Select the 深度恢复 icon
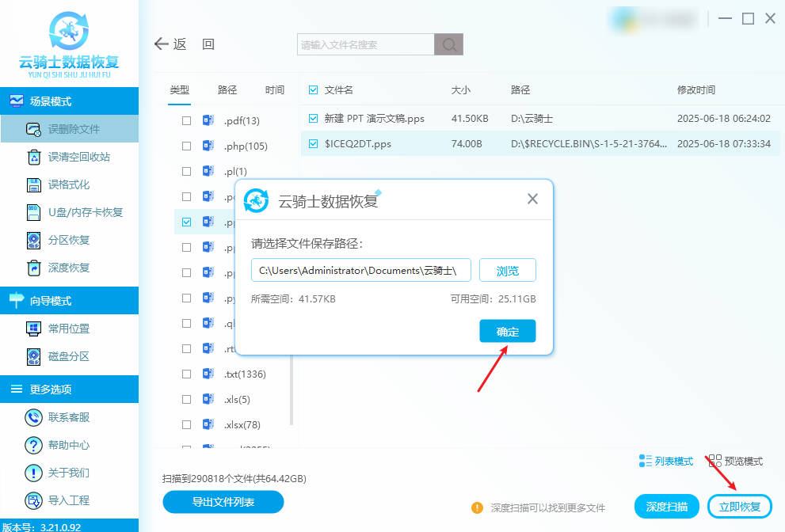Viewport: 785px width, 532px height. pos(33,268)
